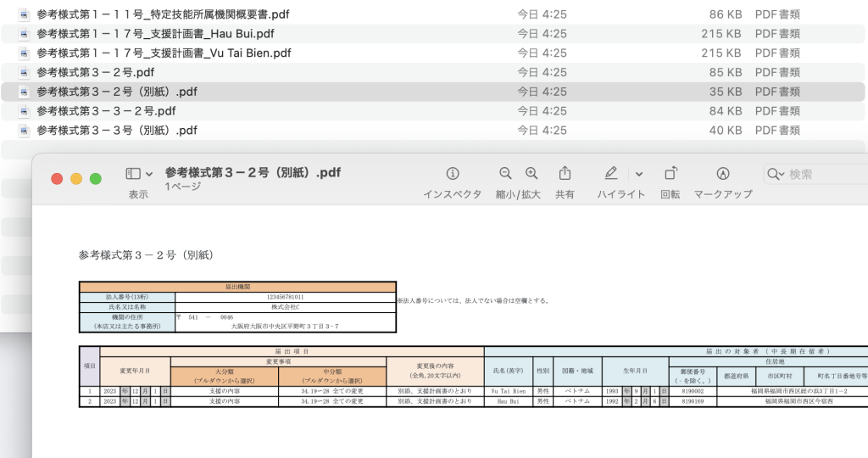Zoom out with the minus magnifier
This screenshot has width=868, height=458.
pyautogui.click(x=505, y=174)
